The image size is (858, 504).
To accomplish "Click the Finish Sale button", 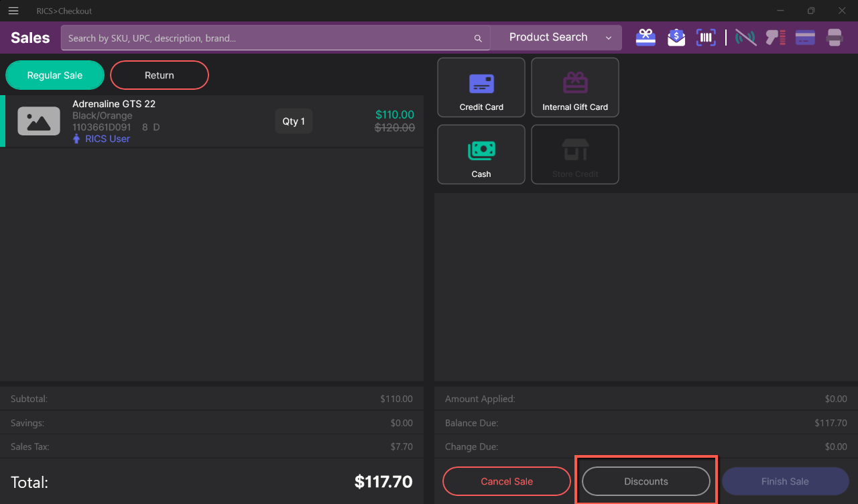I will click(785, 481).
